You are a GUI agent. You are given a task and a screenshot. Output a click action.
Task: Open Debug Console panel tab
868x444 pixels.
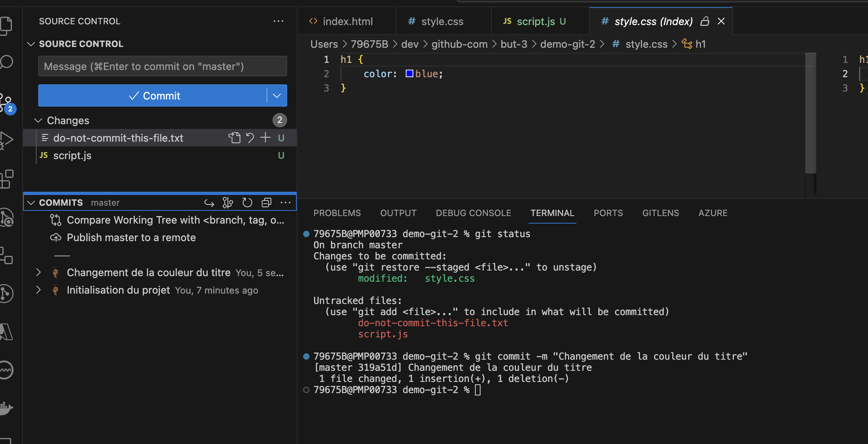pos(473,213)
